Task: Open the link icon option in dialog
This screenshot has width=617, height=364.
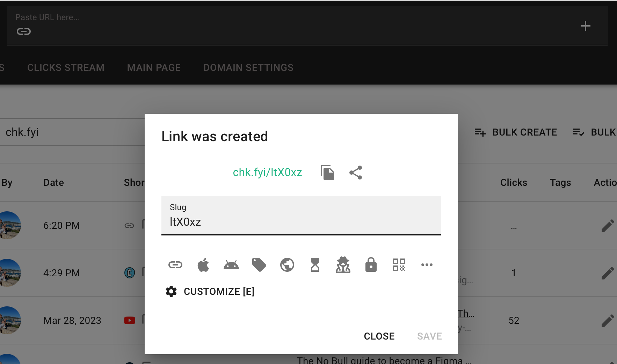Action: click(x=175, y=265)
